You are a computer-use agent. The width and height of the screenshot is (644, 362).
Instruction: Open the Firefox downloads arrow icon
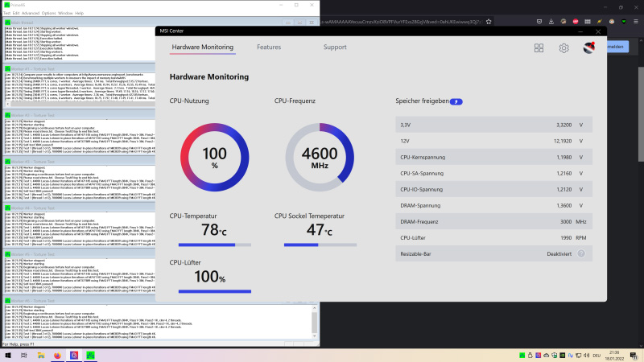coord(551,22)
